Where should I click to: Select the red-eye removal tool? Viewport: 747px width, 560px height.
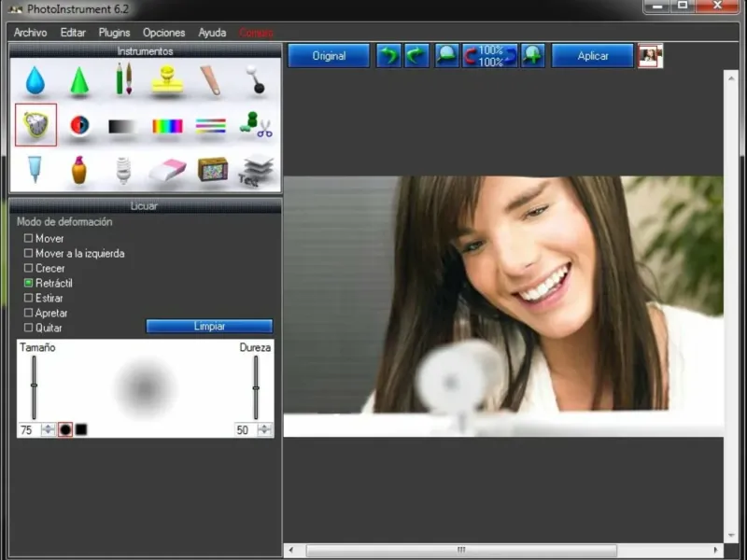[79, 125]
